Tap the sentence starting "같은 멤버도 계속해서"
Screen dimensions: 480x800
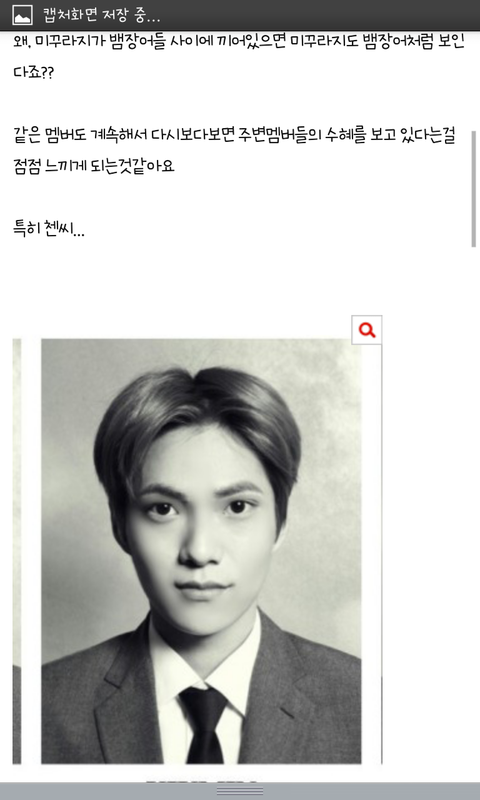pyautogui.click(x=234, y=136)
